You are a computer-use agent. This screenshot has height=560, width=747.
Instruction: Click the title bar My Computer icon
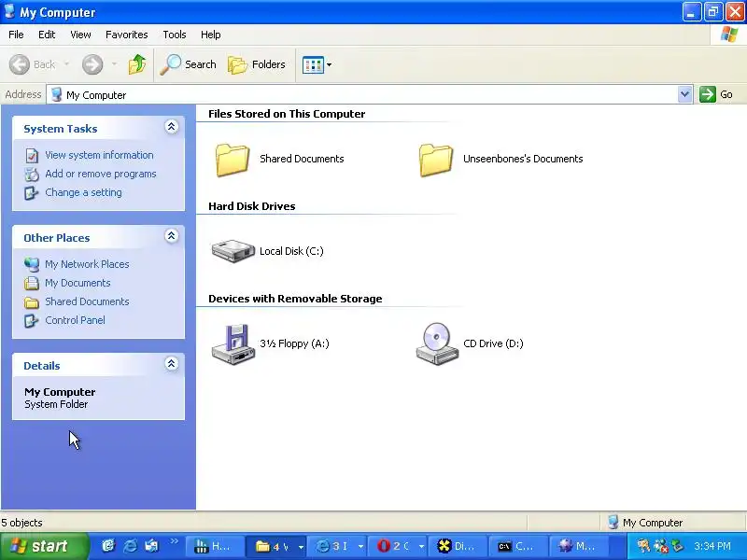(x=9, y=11)
